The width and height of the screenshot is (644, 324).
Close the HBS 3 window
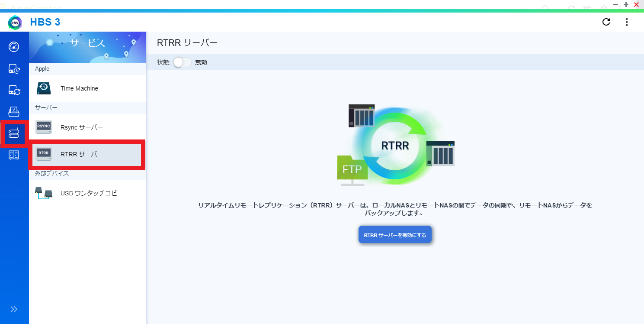(x=637, y=4)
